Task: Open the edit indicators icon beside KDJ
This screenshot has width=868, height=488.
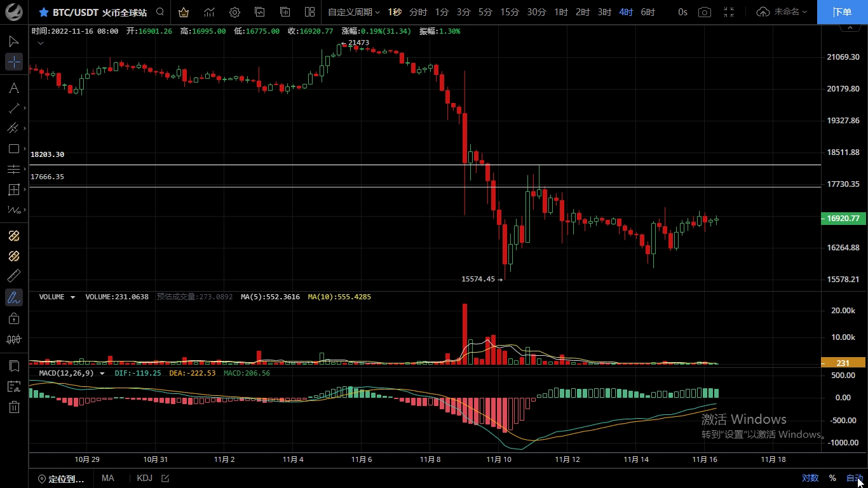Action: 165,478
